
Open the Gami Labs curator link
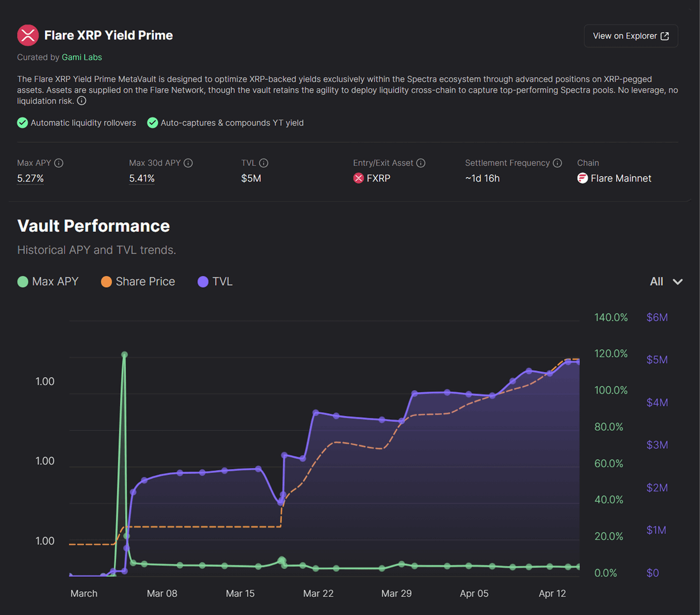click(82, 57)
